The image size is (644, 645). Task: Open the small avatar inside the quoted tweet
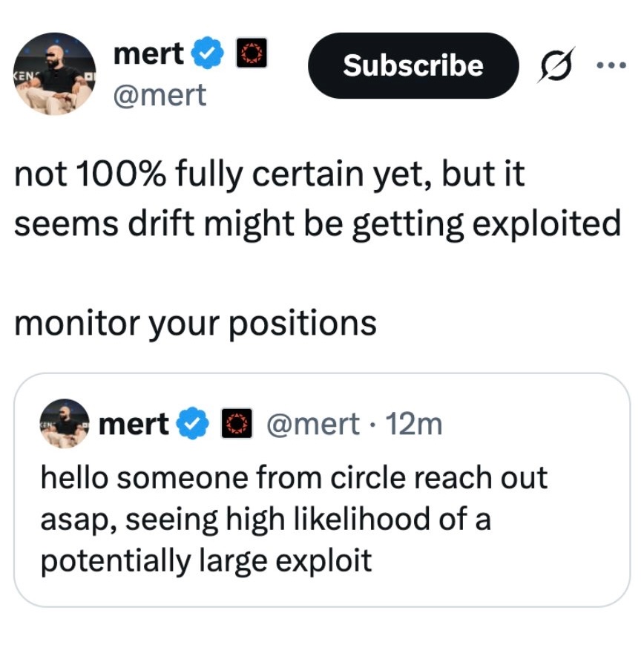(x=65, y=424)
